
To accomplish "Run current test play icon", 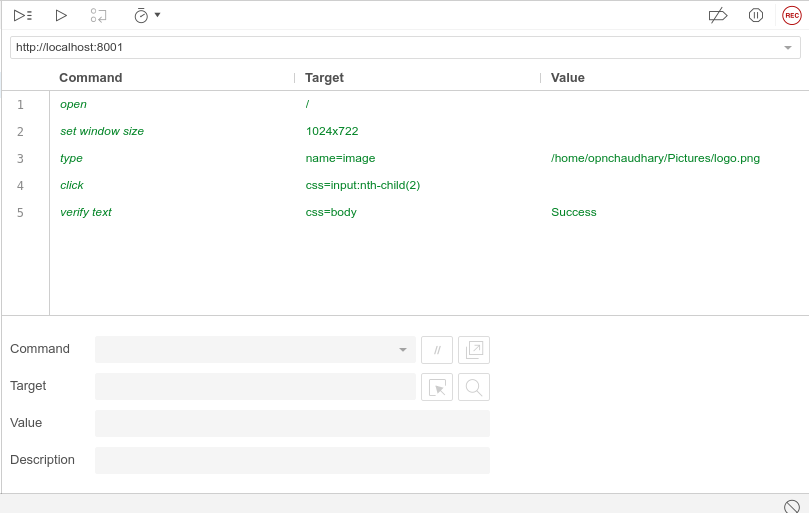I will point(61,15).
